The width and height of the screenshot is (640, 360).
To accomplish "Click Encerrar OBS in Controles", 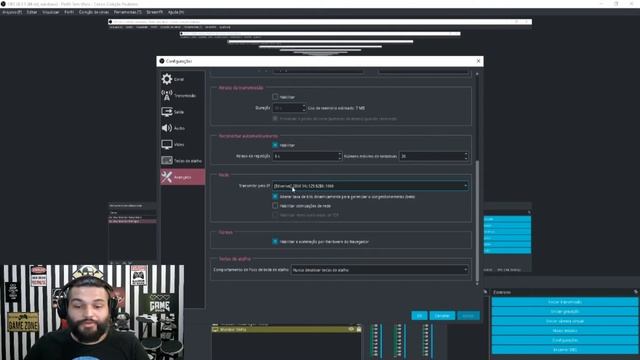I will 564,350.
